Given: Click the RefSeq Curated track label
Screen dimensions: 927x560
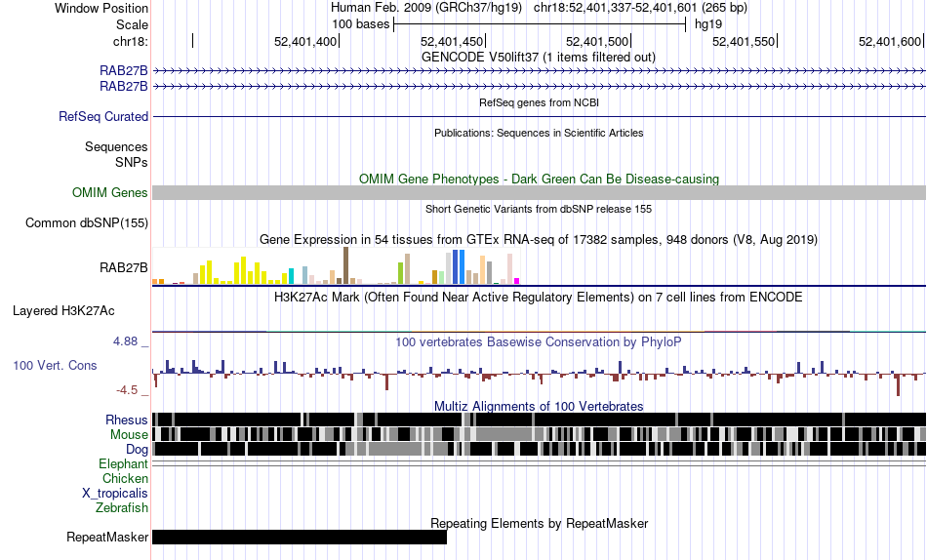Looking at the screenshot, I should coord(103,116).
